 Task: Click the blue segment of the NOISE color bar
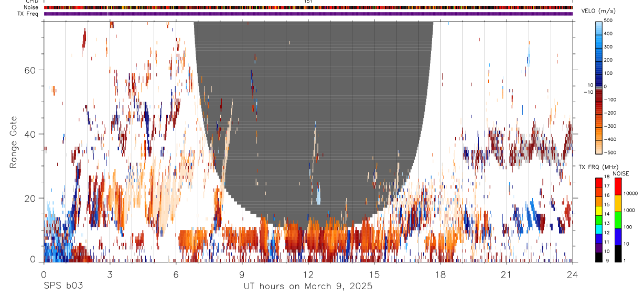617,237
